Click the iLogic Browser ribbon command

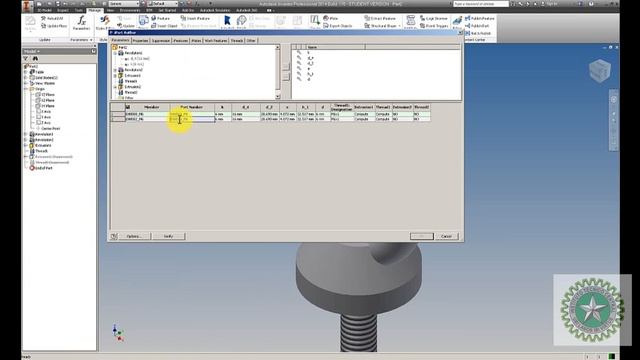pos(434,18)
